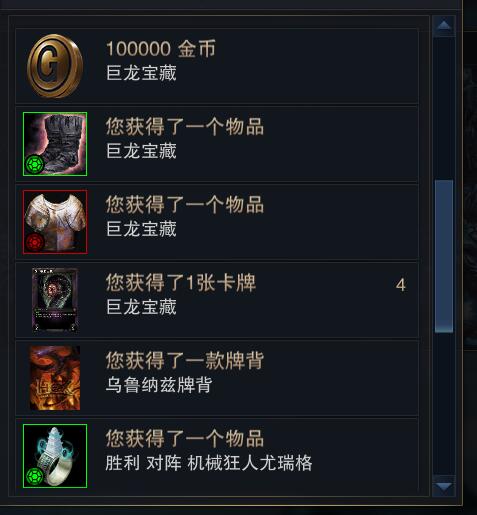Image resolution: width=477 pixels, height=515 pixels.
Task: Select the green-bordered ring item icon
Action: (55, 456)
